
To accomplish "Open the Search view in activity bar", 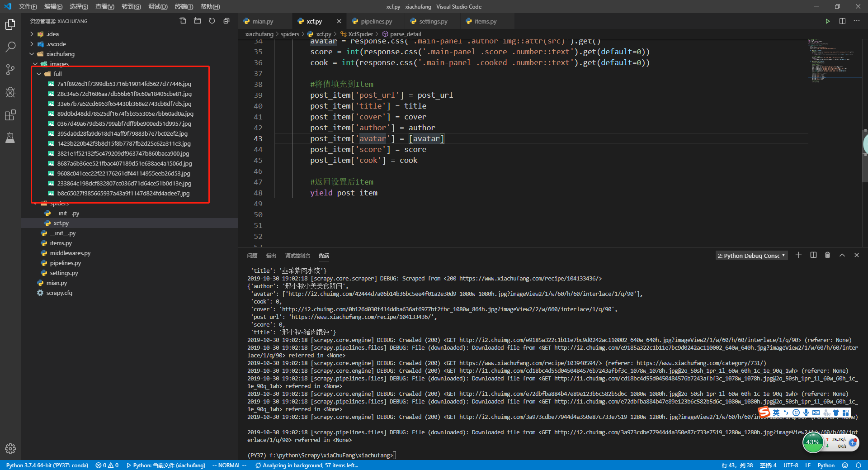I will point(10,47).
